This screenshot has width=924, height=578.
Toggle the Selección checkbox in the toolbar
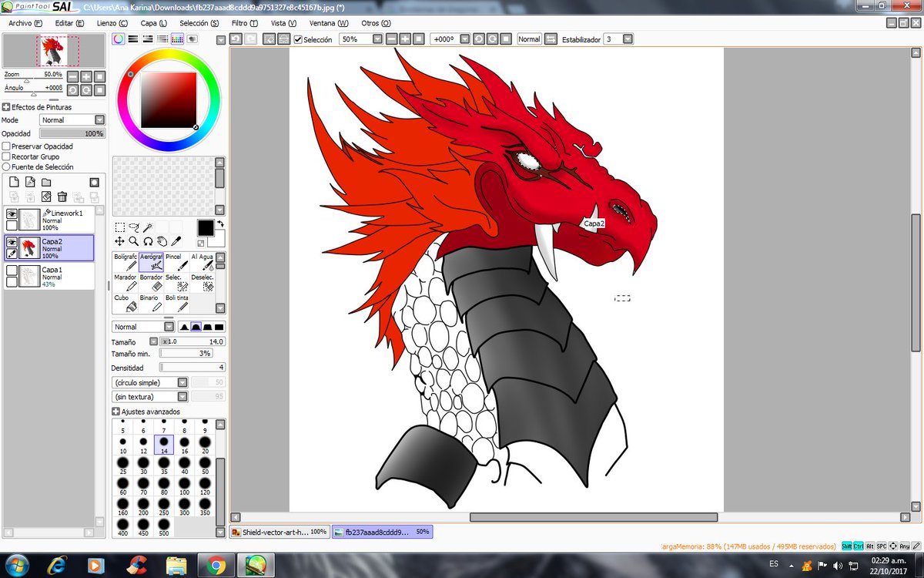298,39
